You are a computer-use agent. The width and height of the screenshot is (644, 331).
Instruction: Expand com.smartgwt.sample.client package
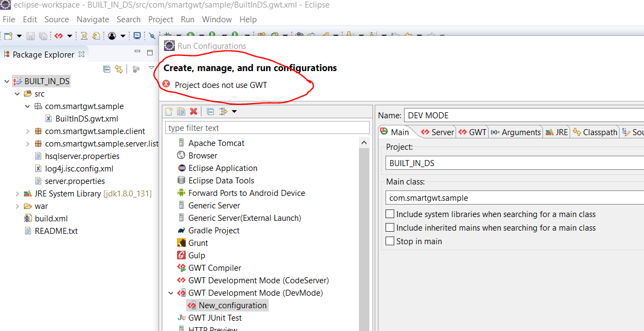(x=28, y=132)
